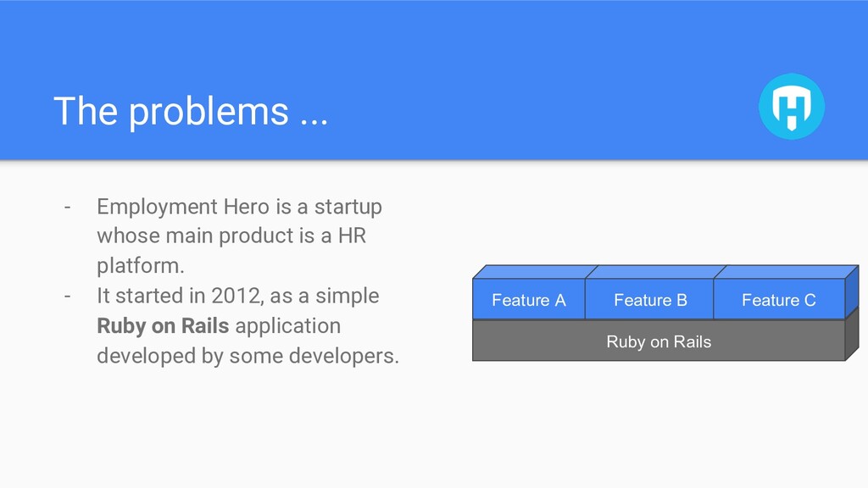
Task: Select the Feature C block
Action: 779,299
